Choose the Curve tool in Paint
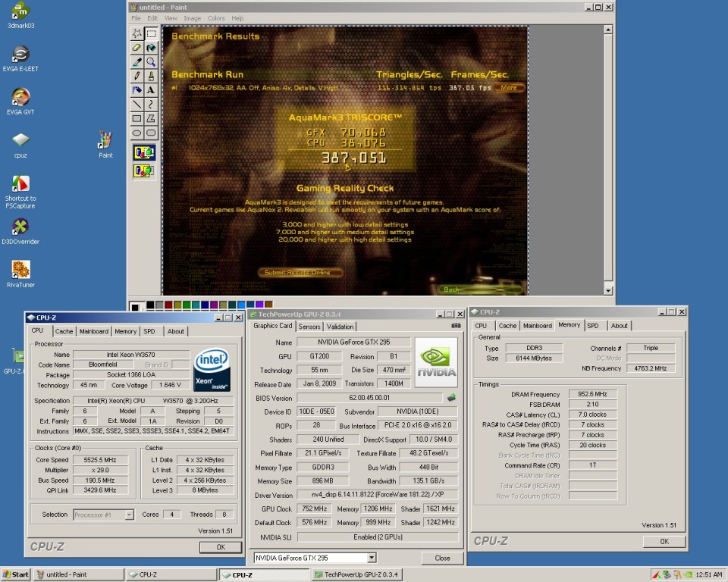Screen dimensions: 728x582 tap(152, 105)
